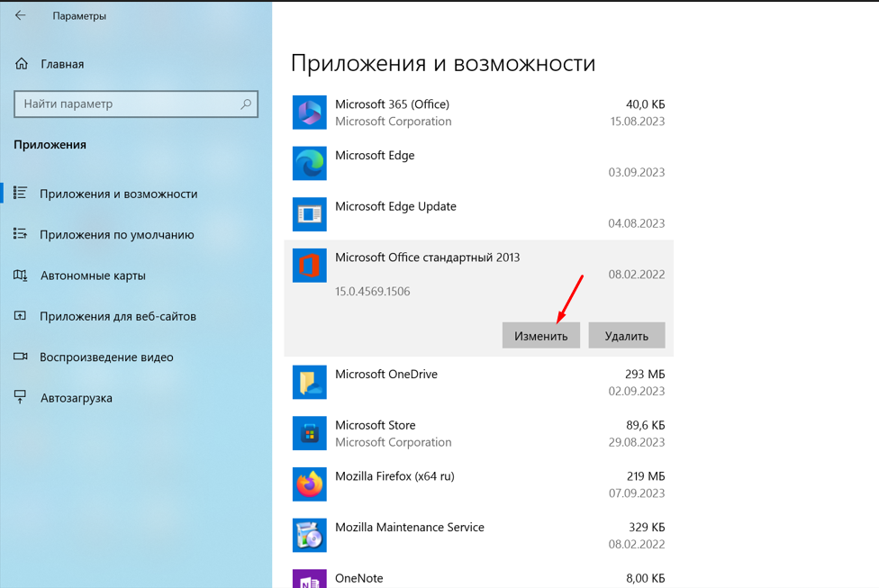Click the Microsoft Edge Update app icon
The image size is (879, 588).
click(310, 214)
